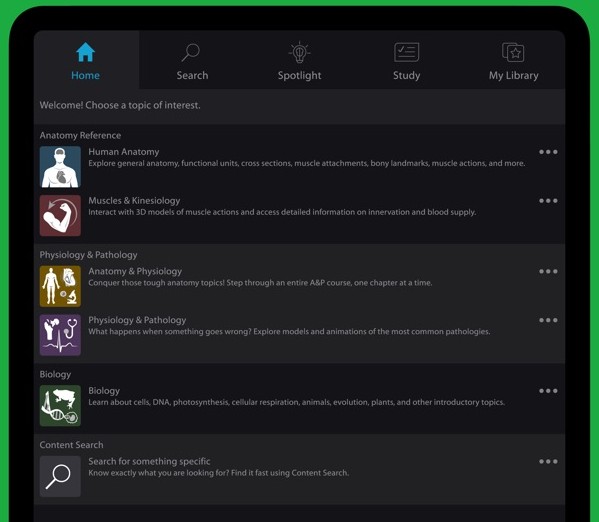
Task: Open more options beside Biology
Action: pos(548,391)
